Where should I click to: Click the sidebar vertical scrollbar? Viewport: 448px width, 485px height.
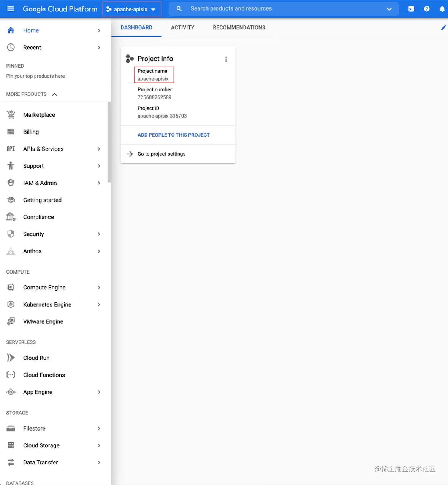[x=109, y=142]
